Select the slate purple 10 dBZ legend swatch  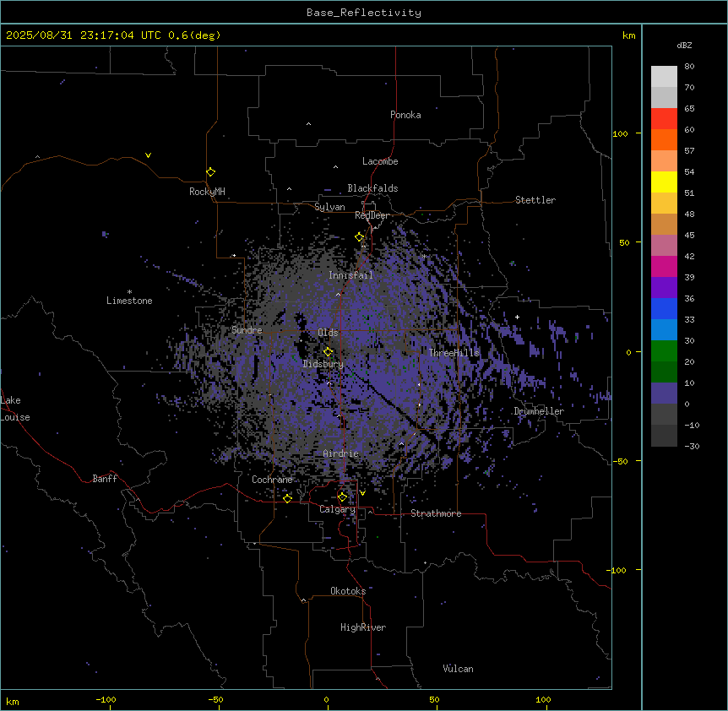click(664, 393)
